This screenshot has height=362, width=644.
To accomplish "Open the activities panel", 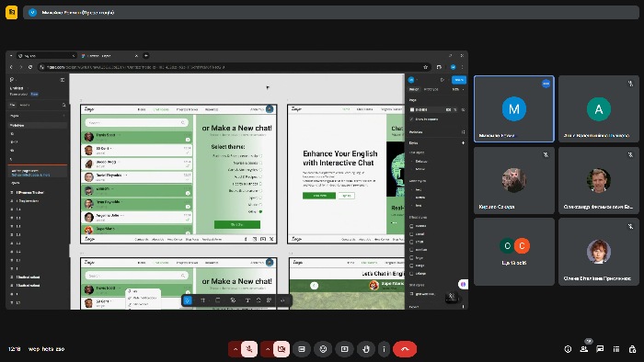I will [x=616, y=349].
